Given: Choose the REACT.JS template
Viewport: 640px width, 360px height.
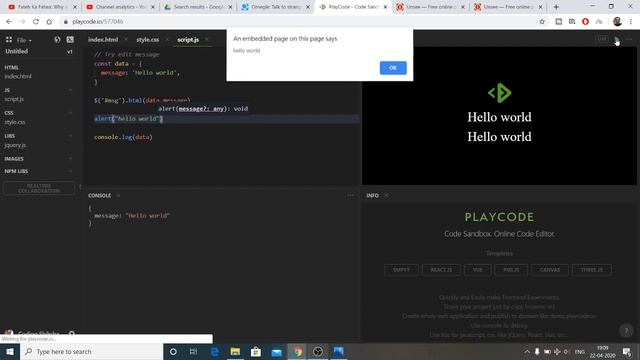Looking at the screenshot, I should [x=441, y=270].
